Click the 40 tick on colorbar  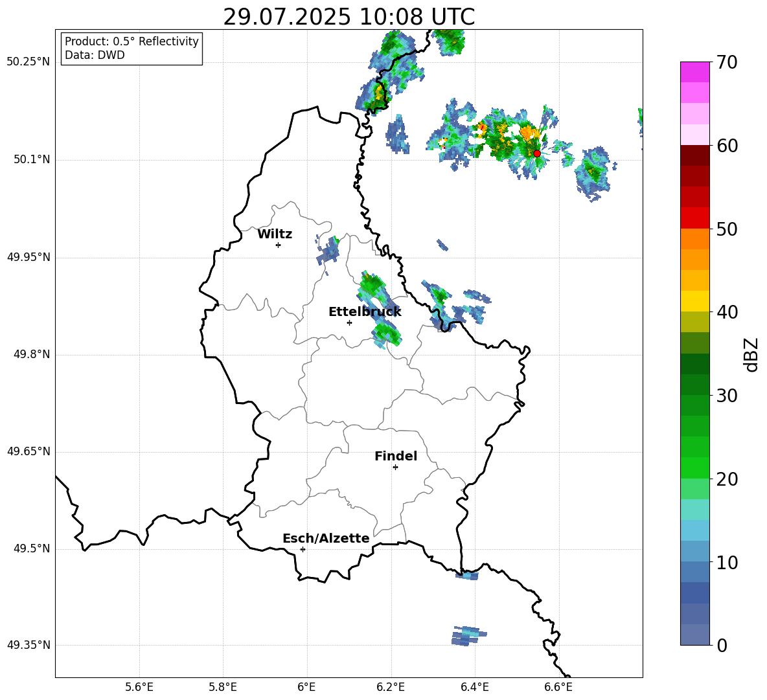727,312
